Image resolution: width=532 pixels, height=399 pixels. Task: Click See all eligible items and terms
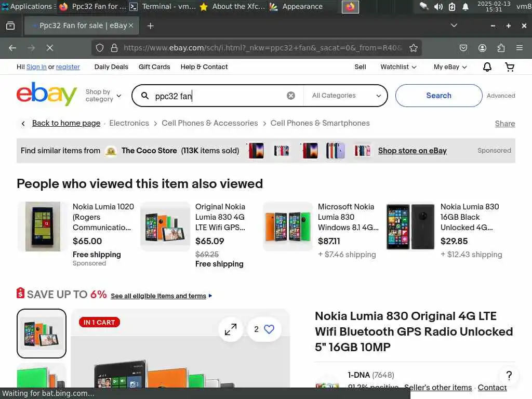[158, 296]
